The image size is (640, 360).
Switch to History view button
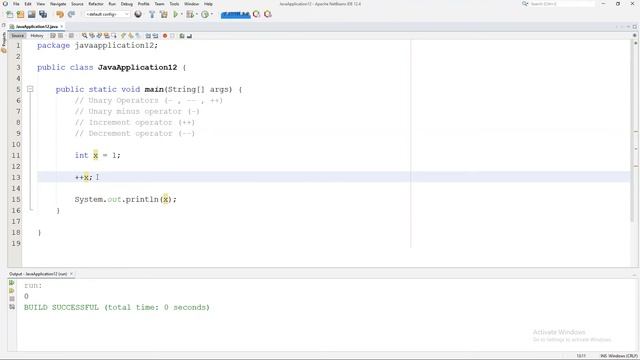pos(37,36)
